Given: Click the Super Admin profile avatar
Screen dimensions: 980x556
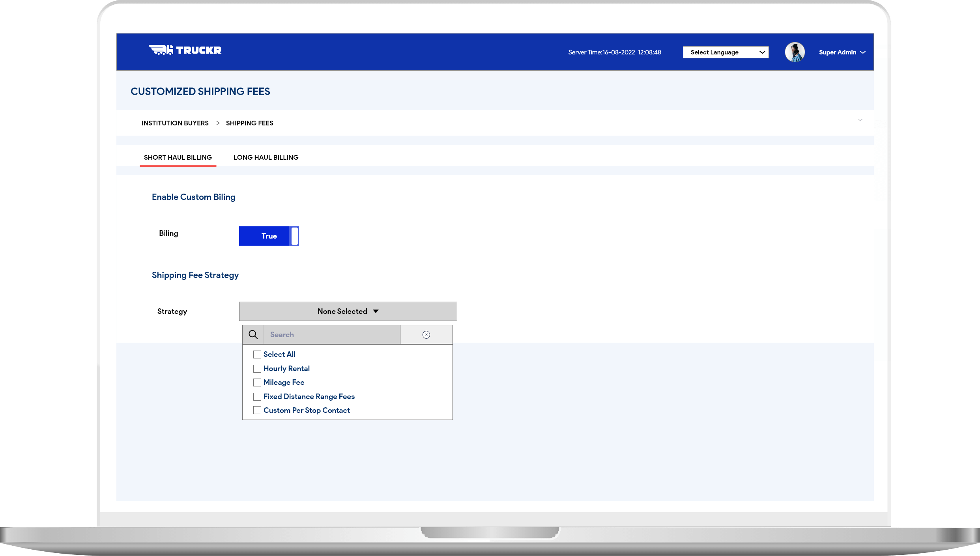Looking at the screenshot, I should (795, 52).
